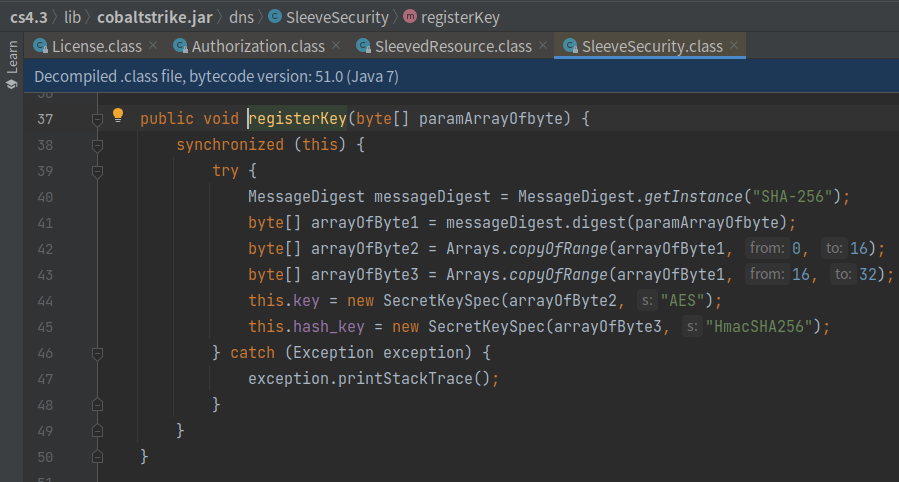The width and height of the screenshot is (899, 482).
Task: Close the SleeveSecurity.class tab
Action: 734,45
